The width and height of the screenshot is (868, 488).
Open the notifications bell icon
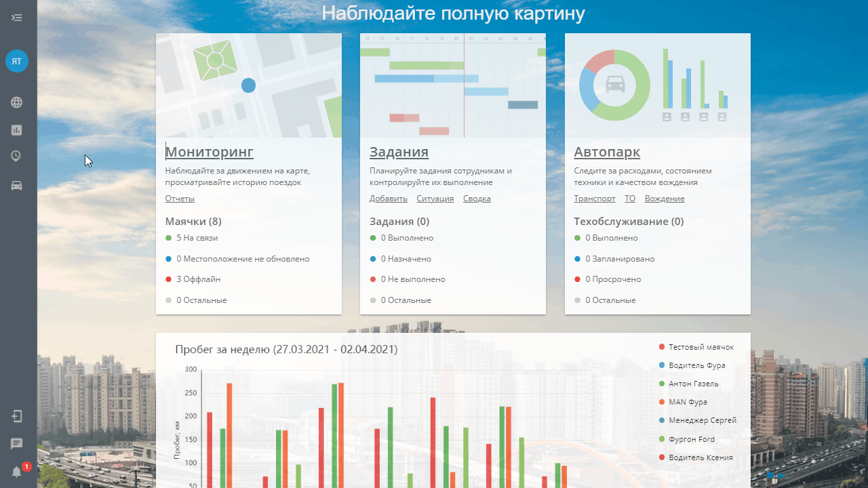pyautogui.click(x=17, y=472)
